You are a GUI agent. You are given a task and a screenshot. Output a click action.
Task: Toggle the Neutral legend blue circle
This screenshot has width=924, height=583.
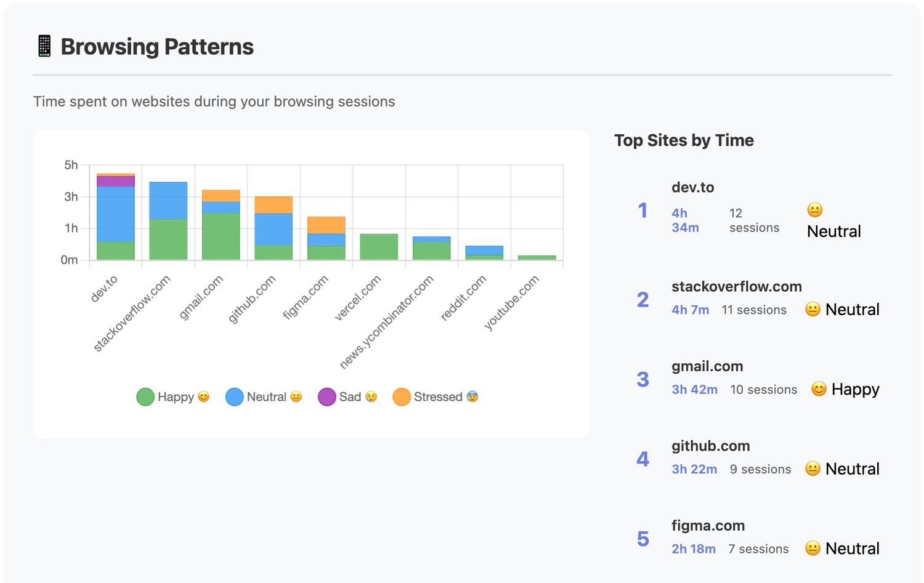[235, 397]
